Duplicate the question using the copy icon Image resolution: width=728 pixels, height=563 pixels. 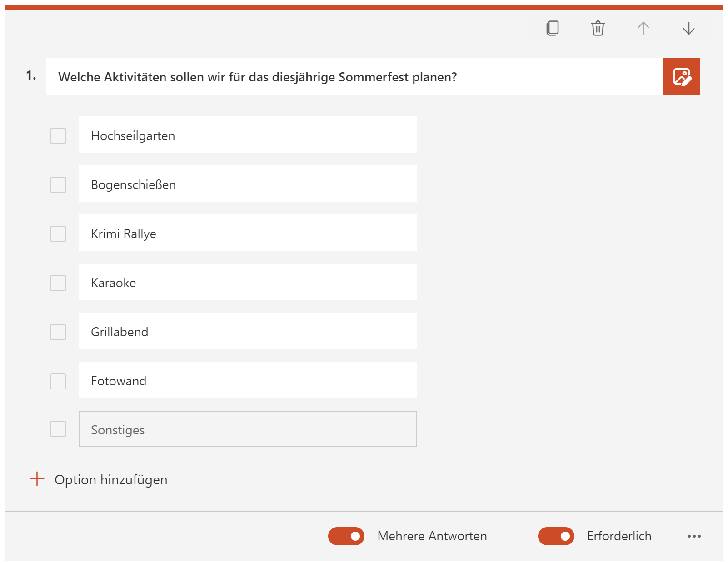[552, 28]
